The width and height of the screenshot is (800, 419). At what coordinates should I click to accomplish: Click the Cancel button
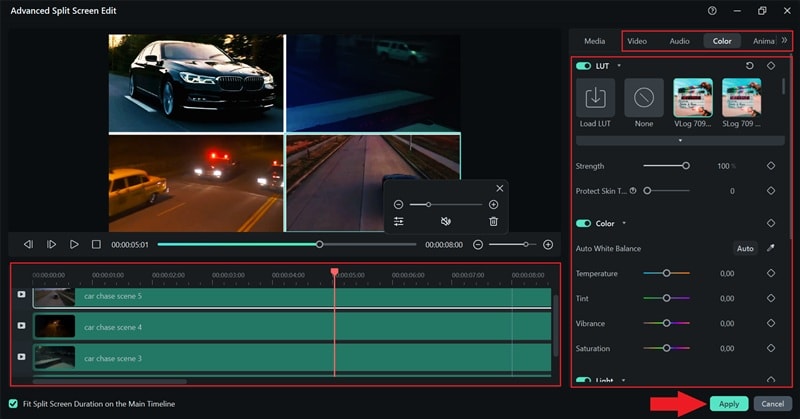[772, 404]
